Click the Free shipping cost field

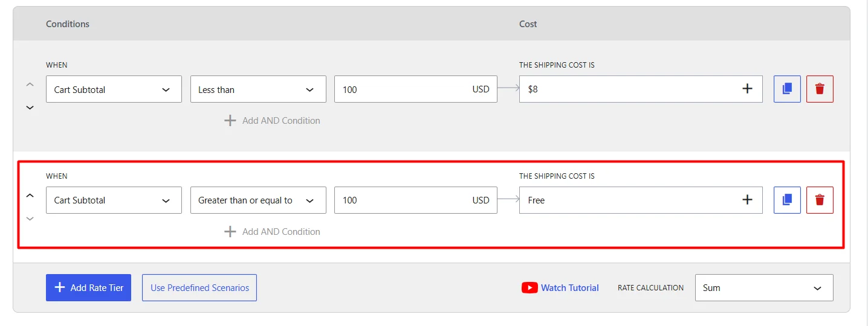[x=641, y=200]
